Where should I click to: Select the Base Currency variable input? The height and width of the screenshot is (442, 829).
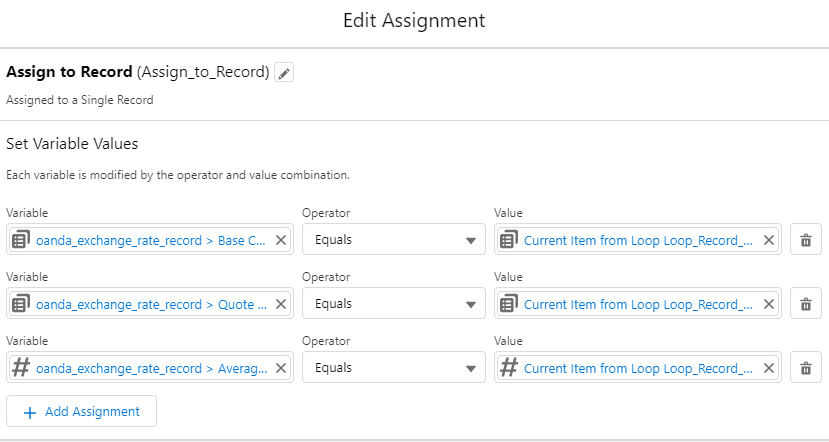pos(152,240)
